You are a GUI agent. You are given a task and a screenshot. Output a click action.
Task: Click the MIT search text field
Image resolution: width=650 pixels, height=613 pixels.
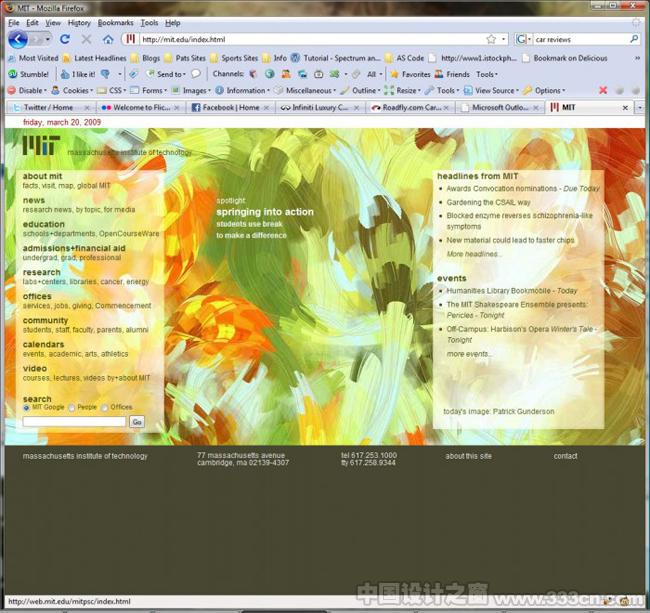pyautogui.click(x=74, y=422)
